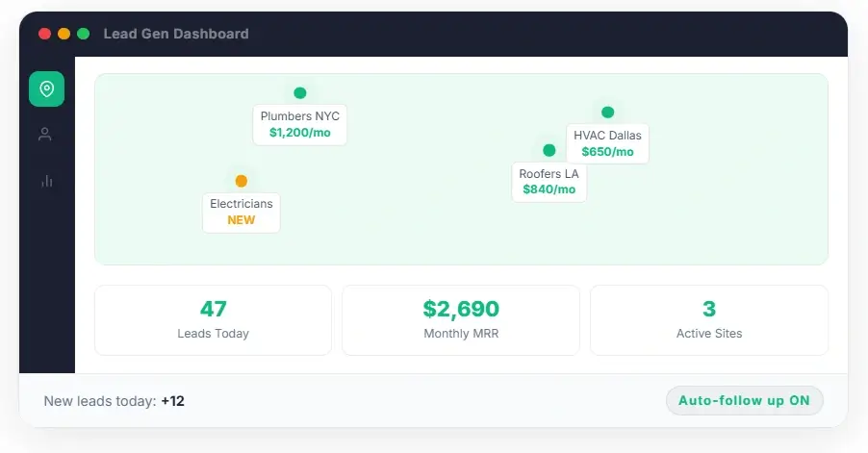This screenshot has height=453, width=868.
Task: Minimize the window with the yellow button
Action: [64, 34]
